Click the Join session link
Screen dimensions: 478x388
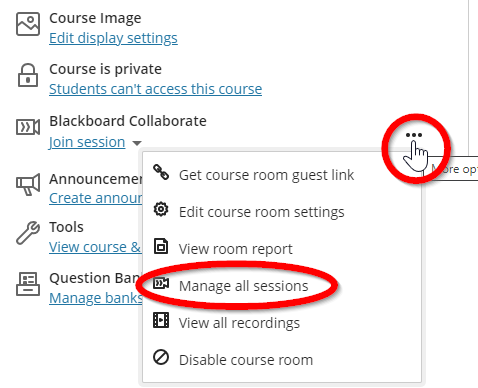pos(87,142)
